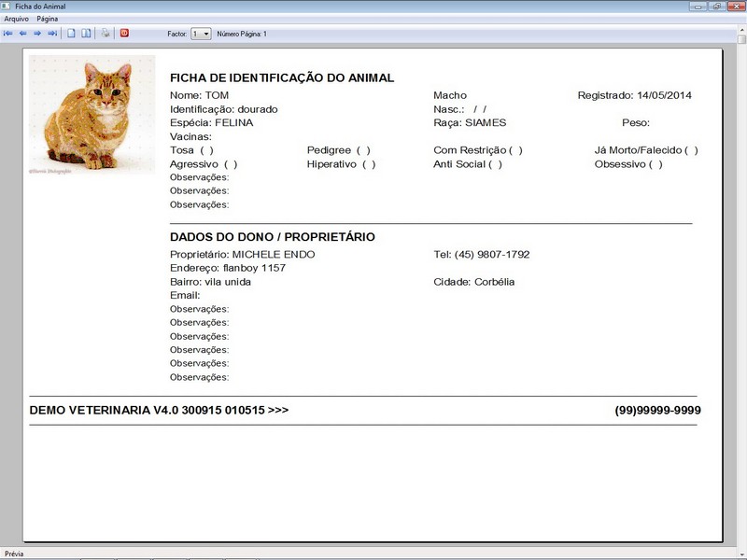Show two-page view

pyautogui.click(x=86, y=34)
